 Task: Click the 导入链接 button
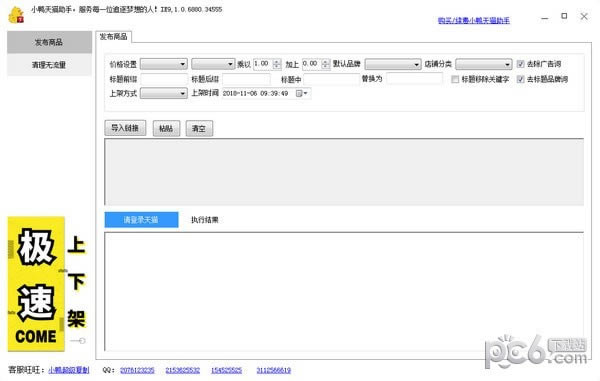point(125,128)
